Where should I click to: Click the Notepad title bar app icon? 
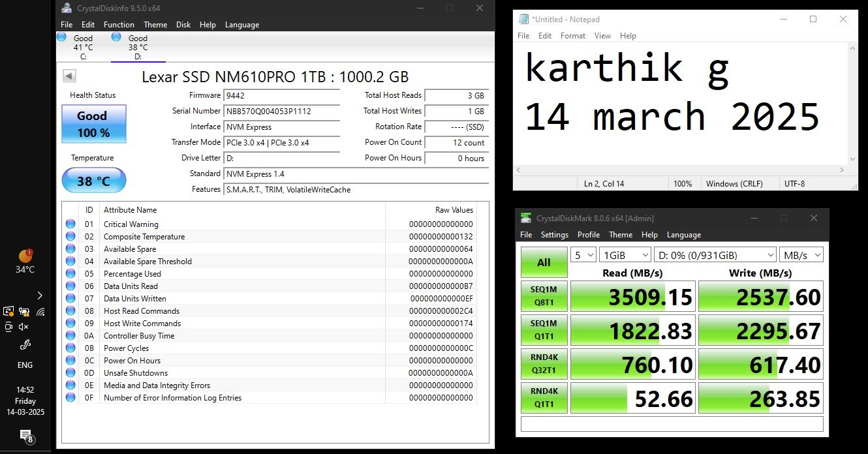click(x=523, y=20)
